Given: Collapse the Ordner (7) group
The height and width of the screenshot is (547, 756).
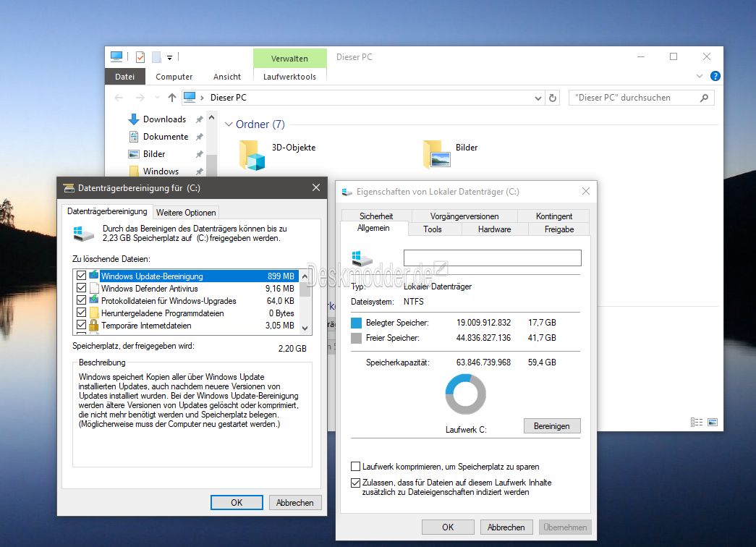Looking at the screenshot, I should (x=229, y=124).
